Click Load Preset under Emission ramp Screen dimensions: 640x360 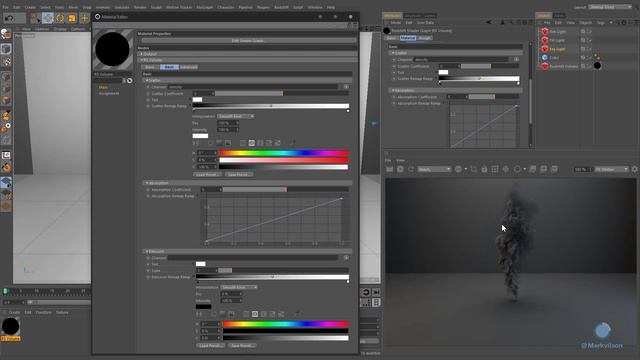pyautogui.click(x=210, y=345)
